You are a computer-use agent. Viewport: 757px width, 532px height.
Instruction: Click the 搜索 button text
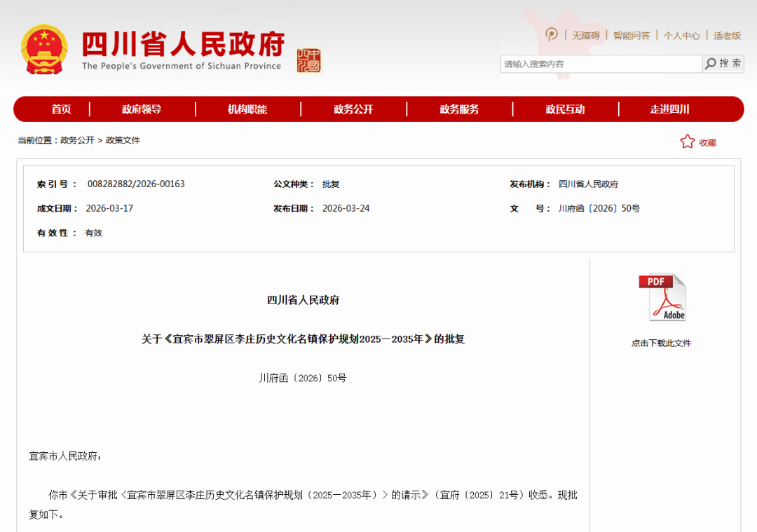(730, 63)
